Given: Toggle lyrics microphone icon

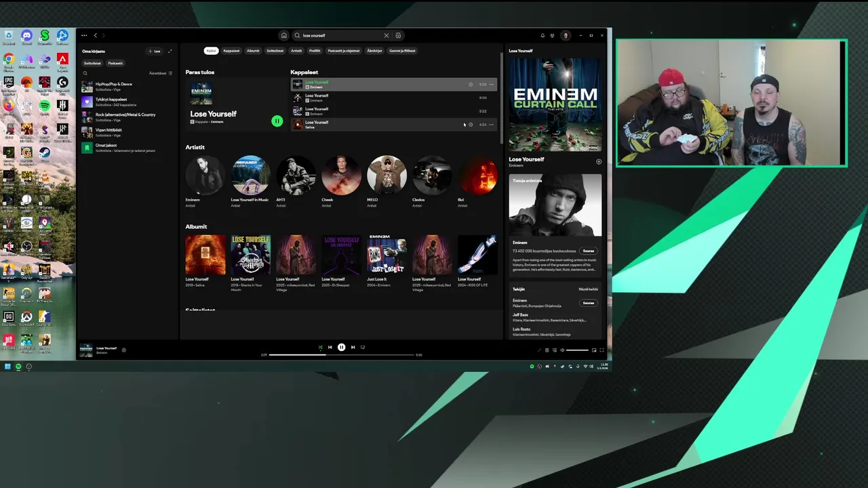Looking at the screenshot, I should [540, 350].
